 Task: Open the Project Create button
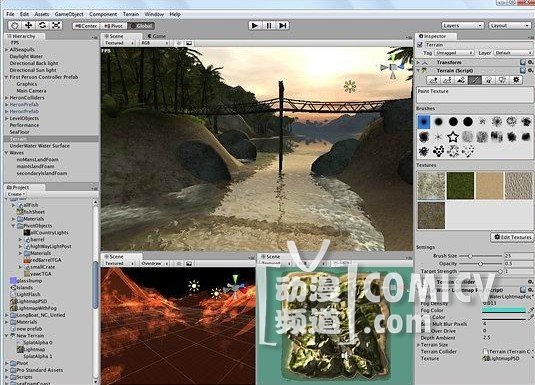coord(16,194)
